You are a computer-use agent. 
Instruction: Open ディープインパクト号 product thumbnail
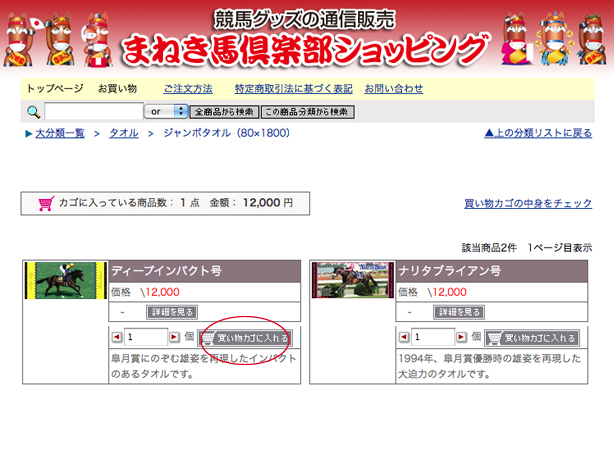click(x=66, y=280)
